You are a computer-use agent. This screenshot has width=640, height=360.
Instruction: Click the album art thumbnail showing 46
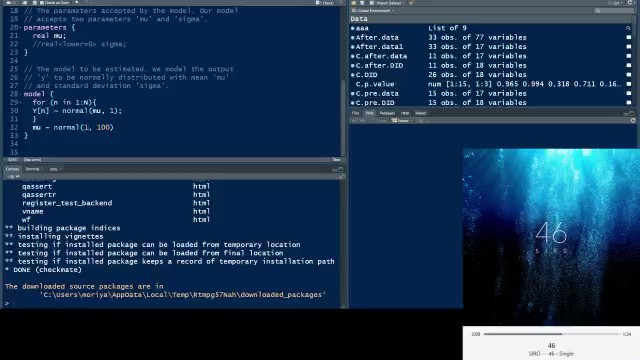[551, 237]
